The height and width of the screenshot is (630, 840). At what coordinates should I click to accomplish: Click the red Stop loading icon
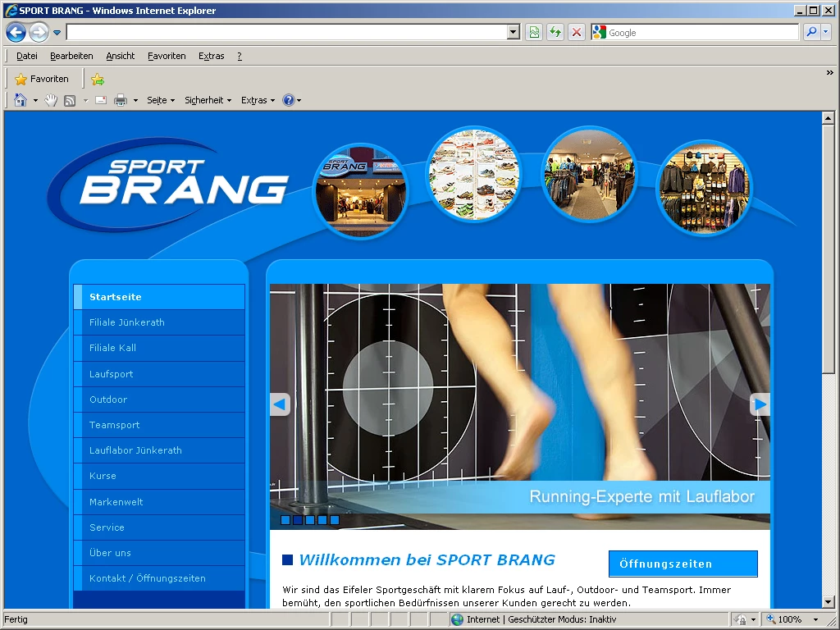[x=577, y=33]
